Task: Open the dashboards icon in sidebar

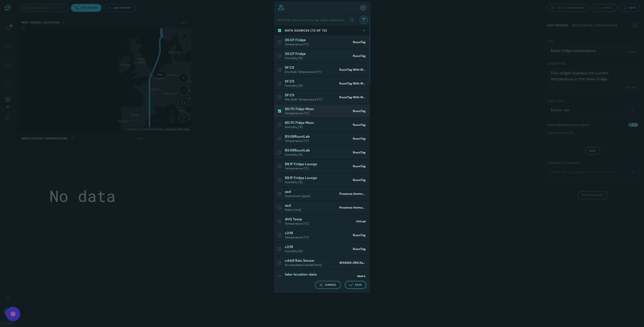Action: (x=8, y=99)
